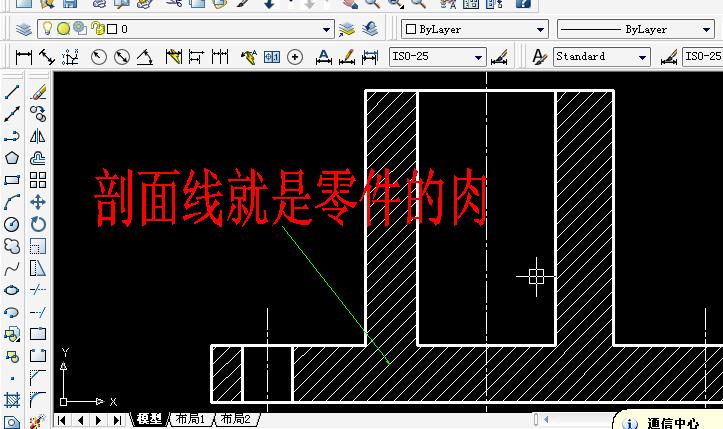
Task: Click the Rotate tool
Action: pyautogui.click(x=38, y=224)
